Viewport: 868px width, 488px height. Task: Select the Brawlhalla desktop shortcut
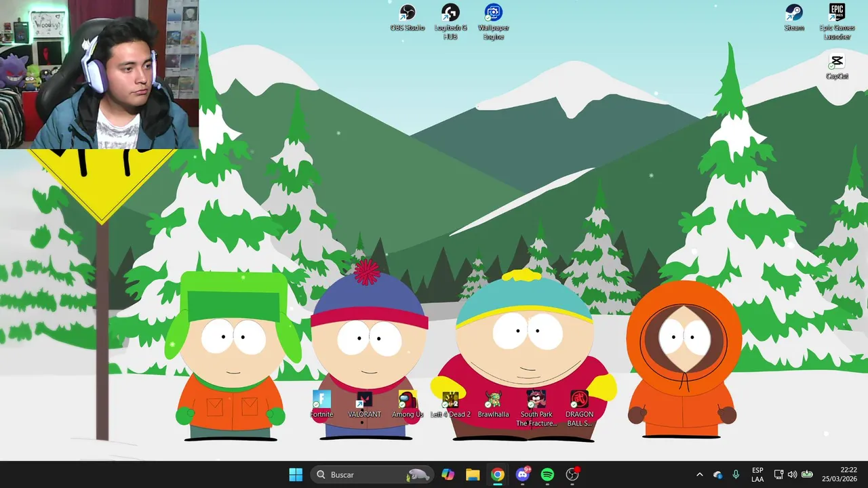pos(493,405)
